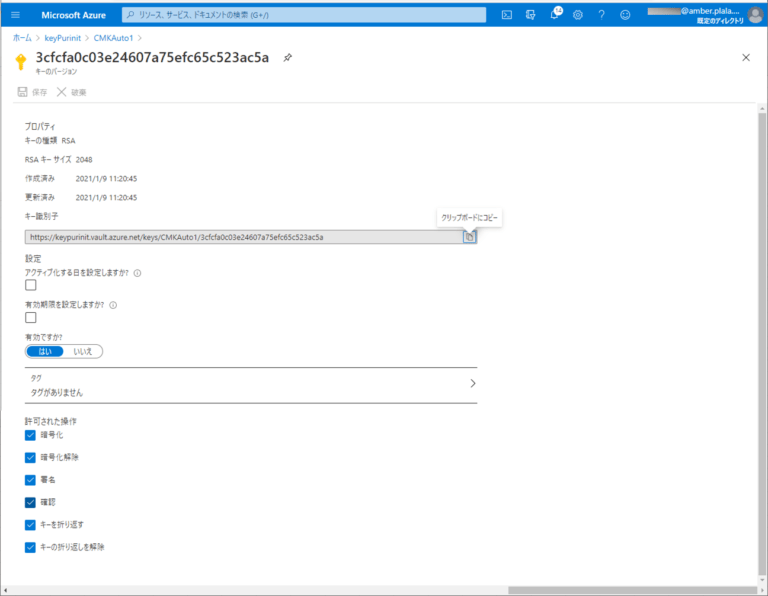Image resolution: width=768 pixels, height=596 pixels.
Task: Uncheck the キーを折り返す (Wrap key) operation
Action: click(x=30, y=525)
